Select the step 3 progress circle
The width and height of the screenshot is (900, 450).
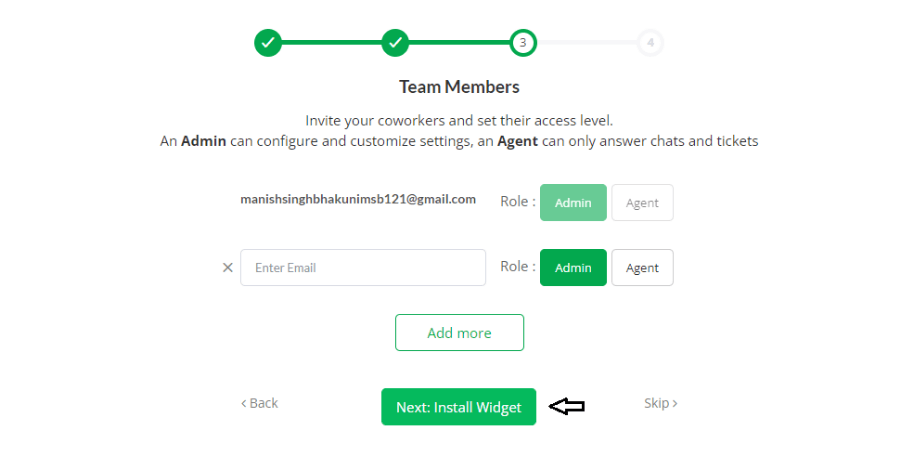pyautogui.click(x=523, y=42)
